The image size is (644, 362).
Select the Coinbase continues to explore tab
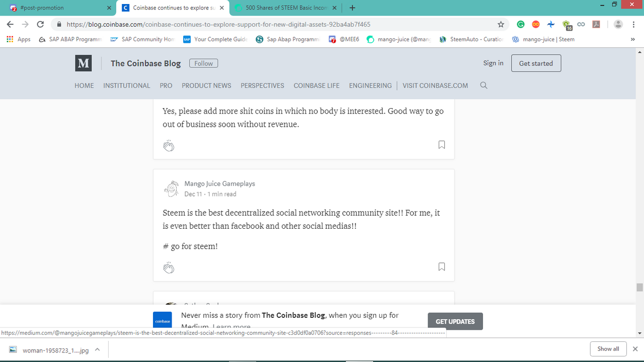[172, 8]
